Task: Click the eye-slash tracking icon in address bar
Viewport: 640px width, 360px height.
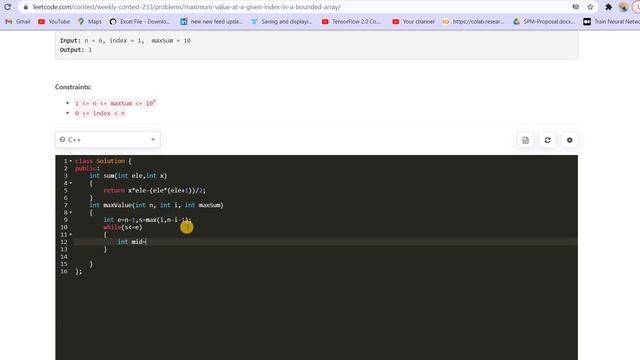Action: [576, 7]
